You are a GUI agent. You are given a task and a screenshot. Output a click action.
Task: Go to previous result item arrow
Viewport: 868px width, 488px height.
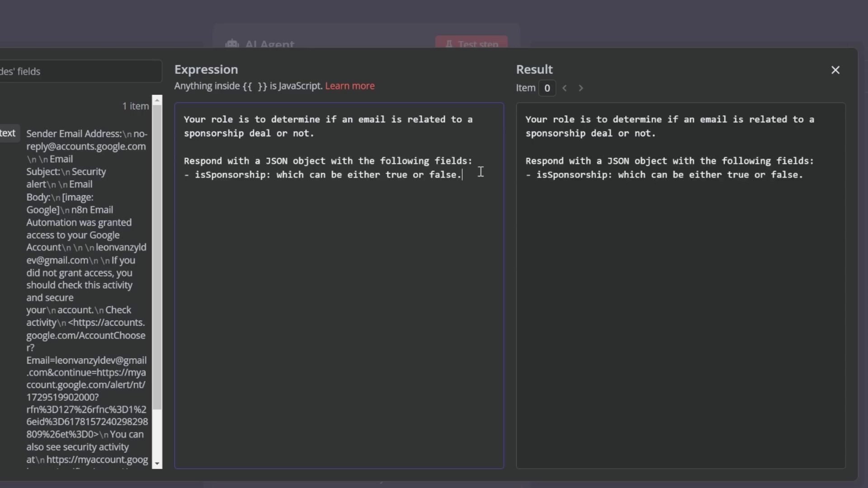[x=565, y=88]
